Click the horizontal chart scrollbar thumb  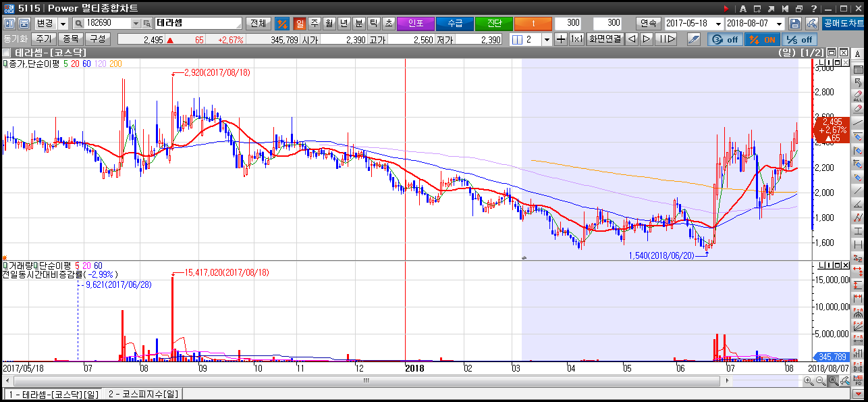[367, 381]
